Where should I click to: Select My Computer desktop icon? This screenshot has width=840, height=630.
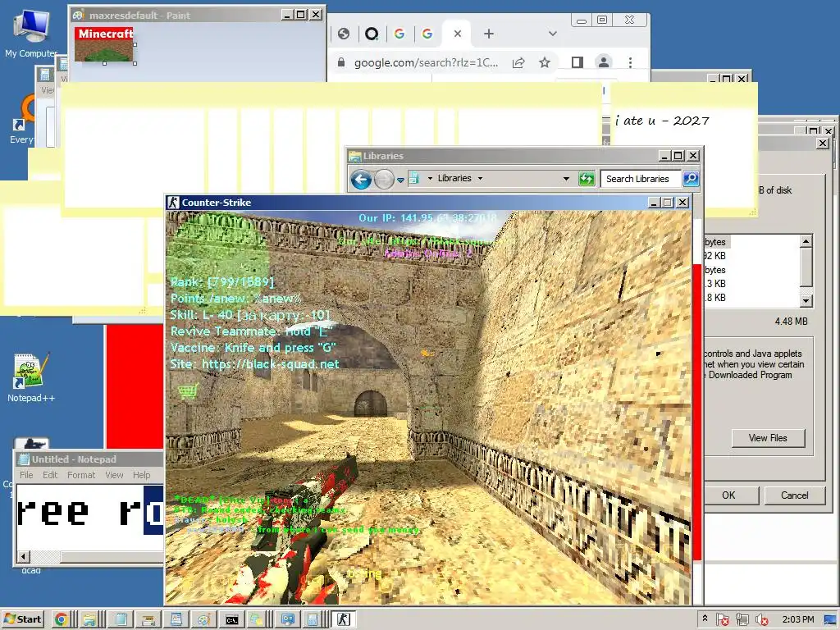pos(31,33)
